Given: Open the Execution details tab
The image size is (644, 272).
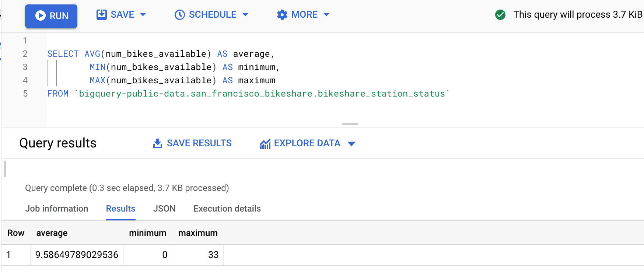Looking at the screenshot, I should click(x=227, y=209).
